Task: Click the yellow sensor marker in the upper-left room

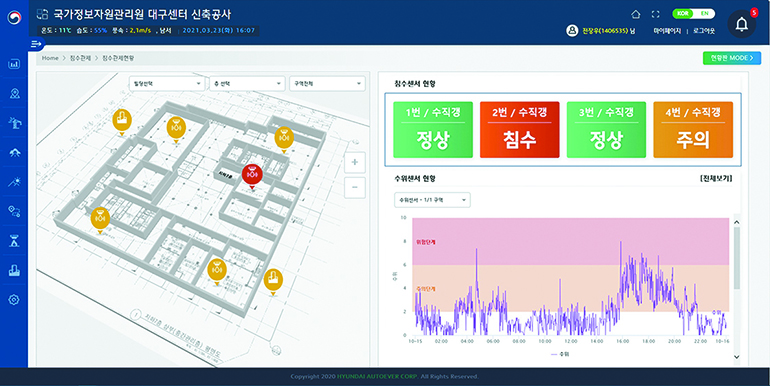Action: click(176, 130)
